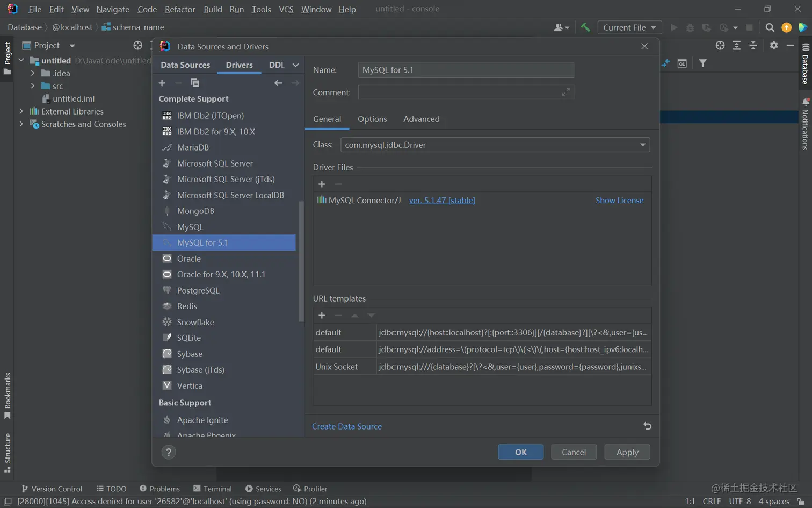Click the Build hammer icon

[x=585, y=27]
